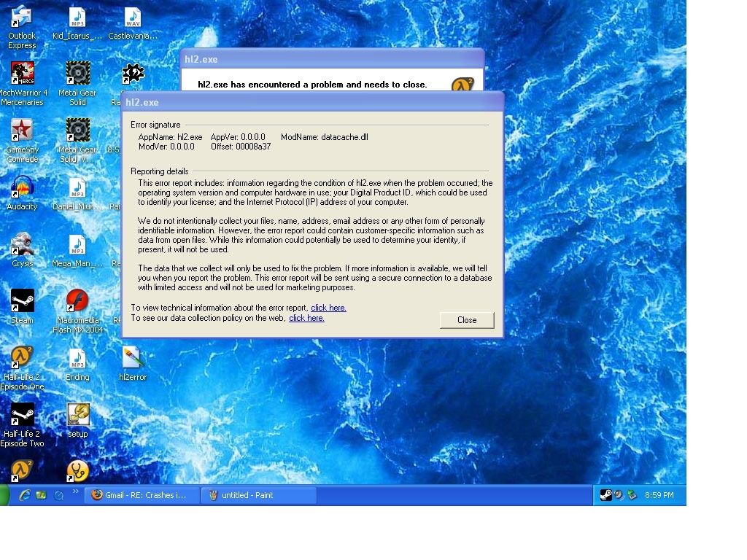
Task: Launch Internet Explorer from Quick Launch
Action: [25, 495]
